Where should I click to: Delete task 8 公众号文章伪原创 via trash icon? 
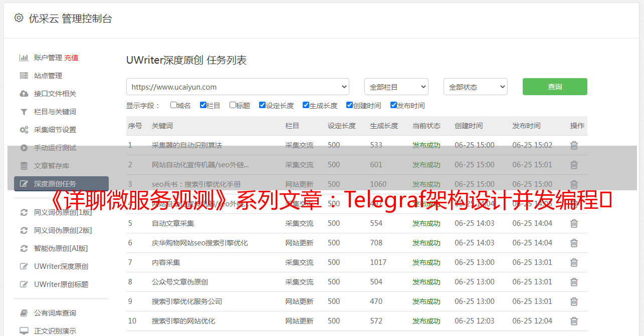[574, 282]
